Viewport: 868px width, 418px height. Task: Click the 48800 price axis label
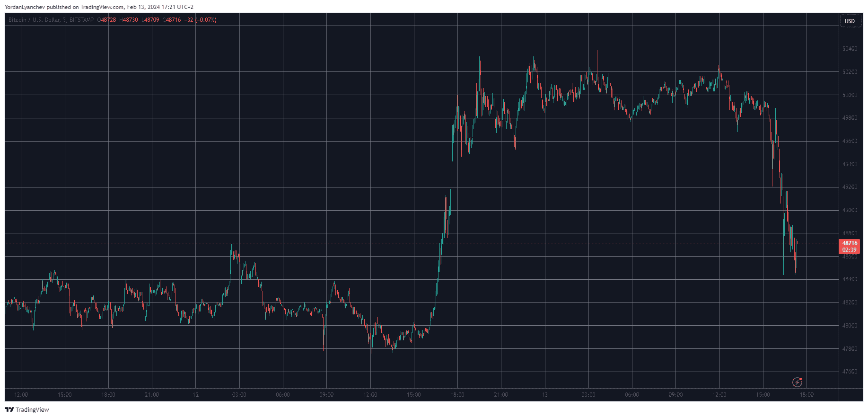(x=850, y=233)
